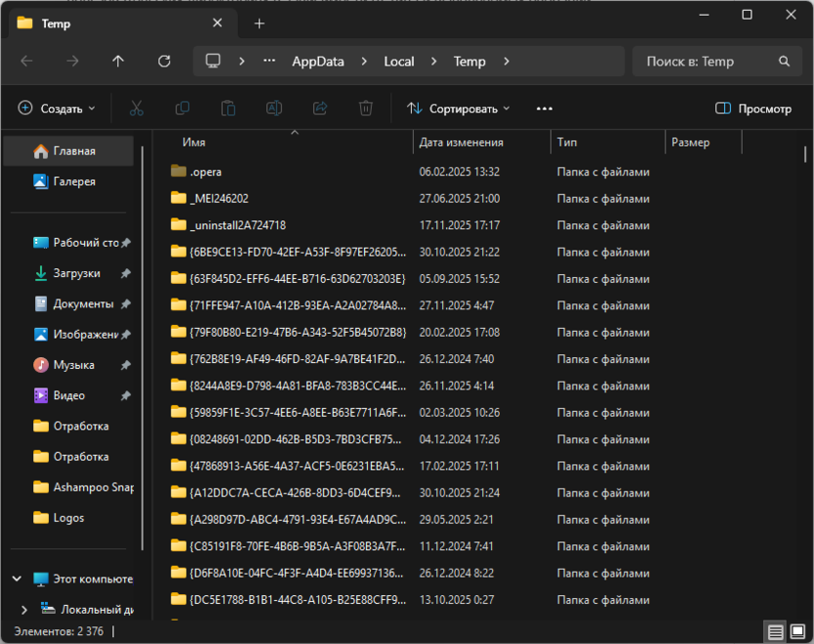Click the Share icon on the toolbar
This screenshot has width=814, height=644.
coord(320,109)
